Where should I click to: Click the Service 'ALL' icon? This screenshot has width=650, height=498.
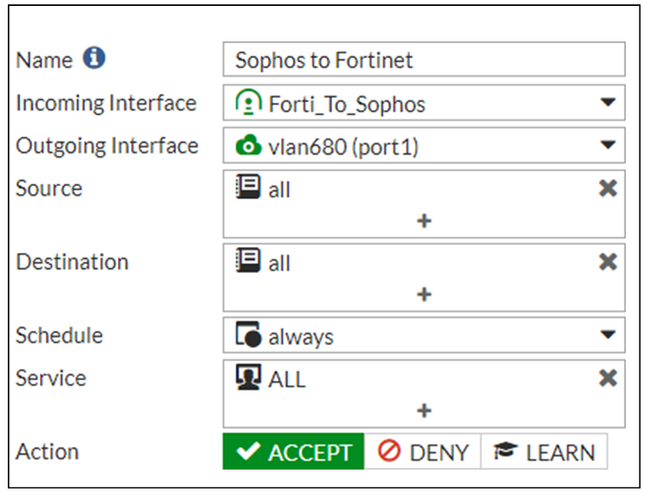click(x=247, y=379)
